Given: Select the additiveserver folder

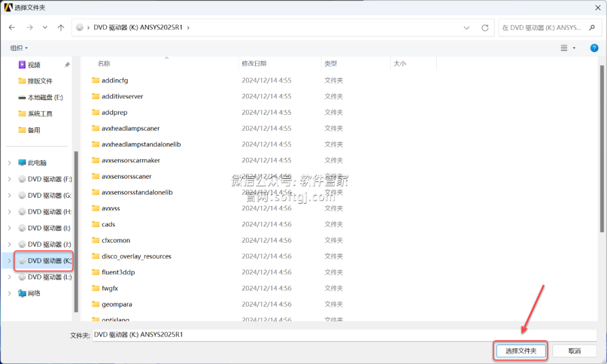Looking at the screenshot, I should [123, 96].
